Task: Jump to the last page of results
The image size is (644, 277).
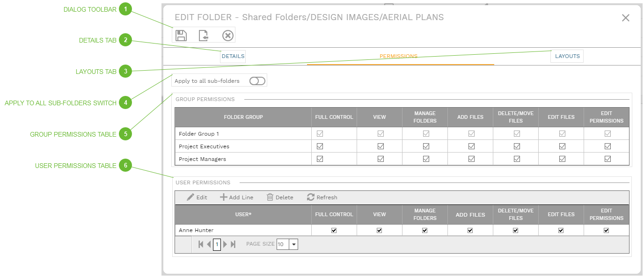Action: coord(233,244)
